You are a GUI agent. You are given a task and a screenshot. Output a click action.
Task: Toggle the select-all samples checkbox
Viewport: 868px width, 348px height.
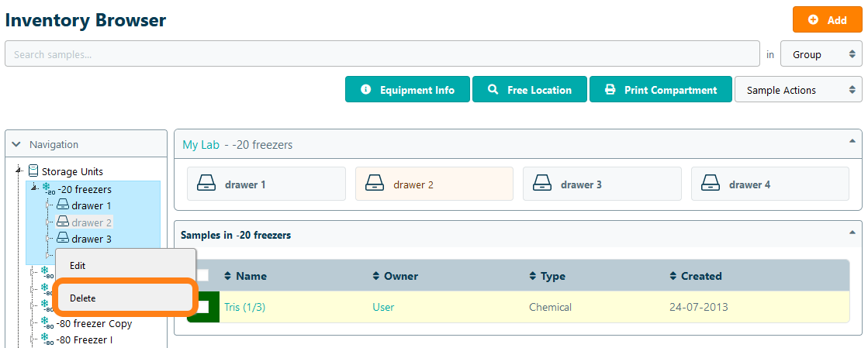202,275
